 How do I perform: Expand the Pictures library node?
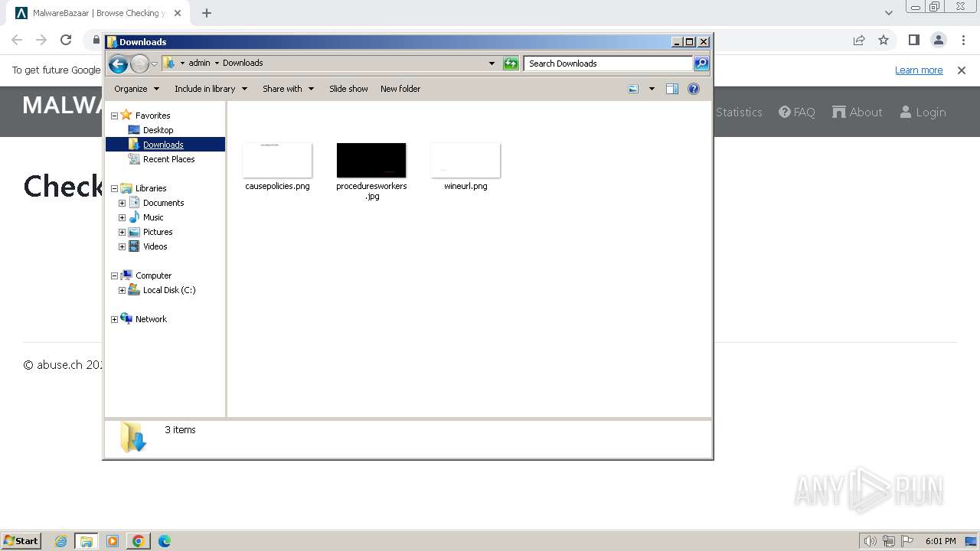122,232
